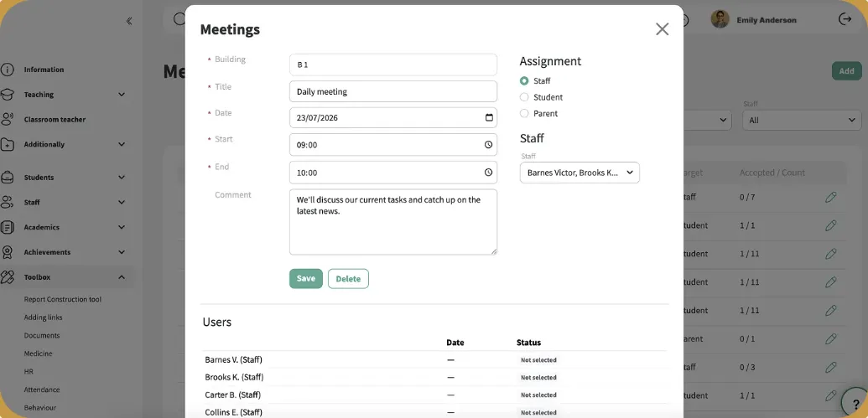
Task: Open Medicine in the Toolbox menu
Action: point(39,353)
